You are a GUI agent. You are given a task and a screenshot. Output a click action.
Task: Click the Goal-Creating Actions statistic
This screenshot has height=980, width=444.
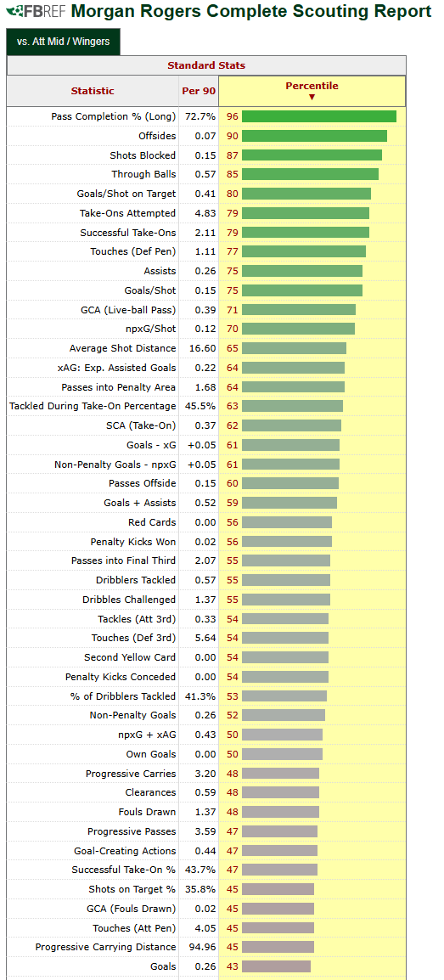(125, 851)
